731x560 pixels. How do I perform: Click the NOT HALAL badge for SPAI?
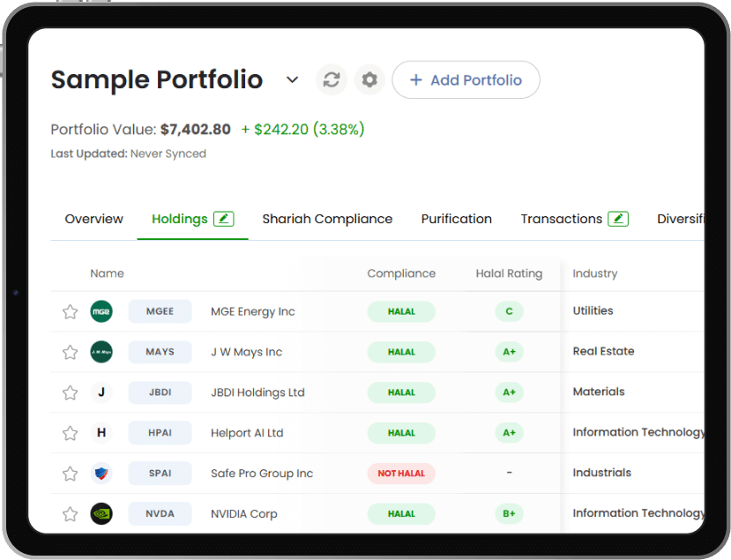point(401,474)
